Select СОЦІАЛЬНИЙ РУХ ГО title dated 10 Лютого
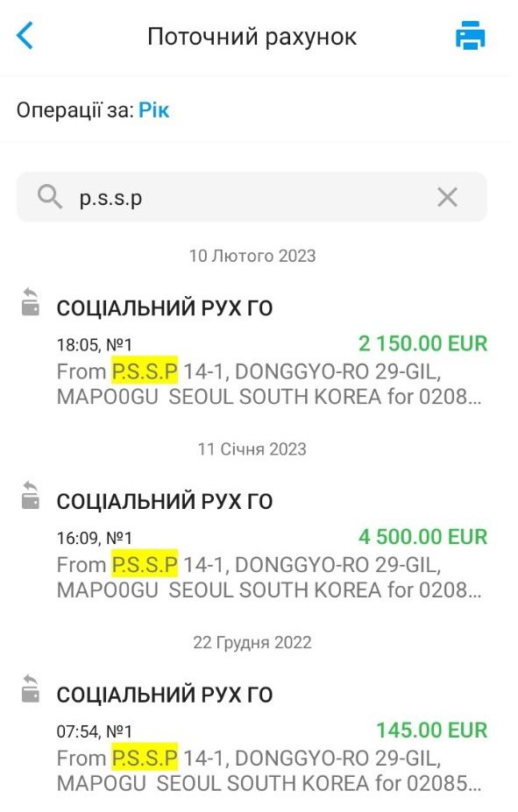 point(165,308)
